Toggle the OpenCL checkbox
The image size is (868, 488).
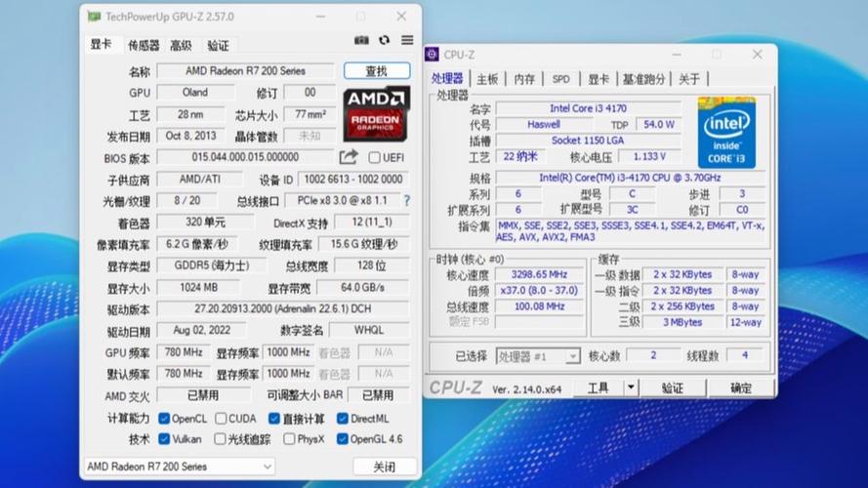coord(164,419)
